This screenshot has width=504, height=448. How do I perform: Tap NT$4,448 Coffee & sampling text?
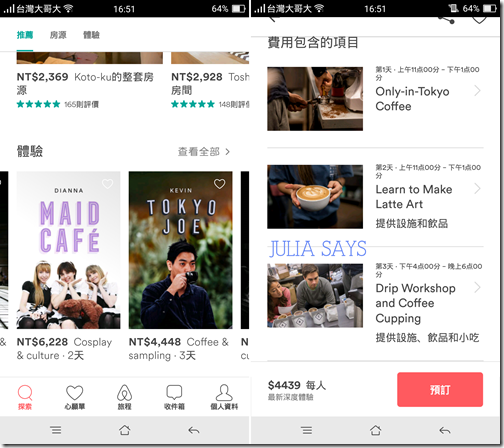[179, 349]
